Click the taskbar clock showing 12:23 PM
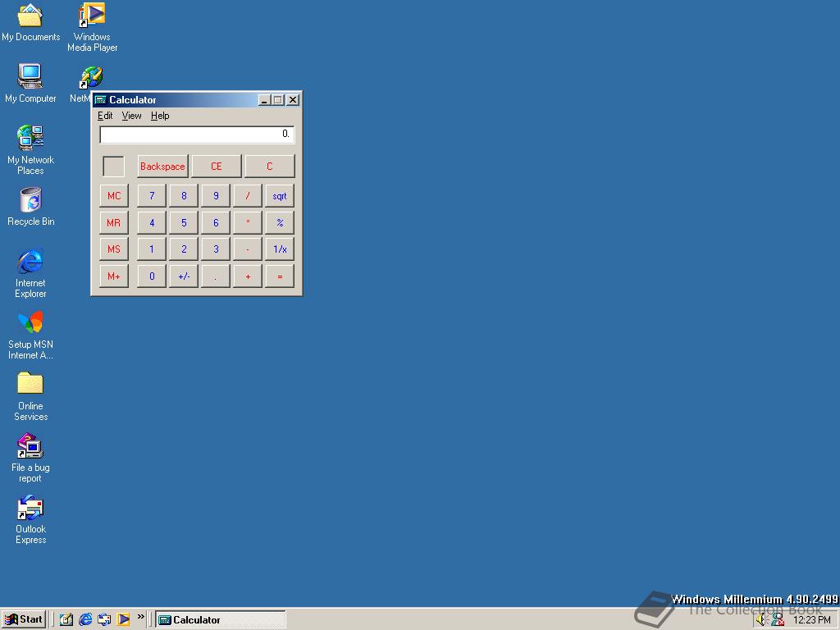The height and width of the screenshot is (630, 840). 812,620
